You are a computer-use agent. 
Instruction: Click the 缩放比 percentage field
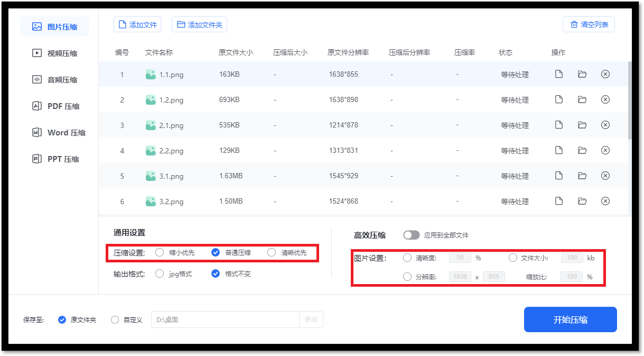572,277
